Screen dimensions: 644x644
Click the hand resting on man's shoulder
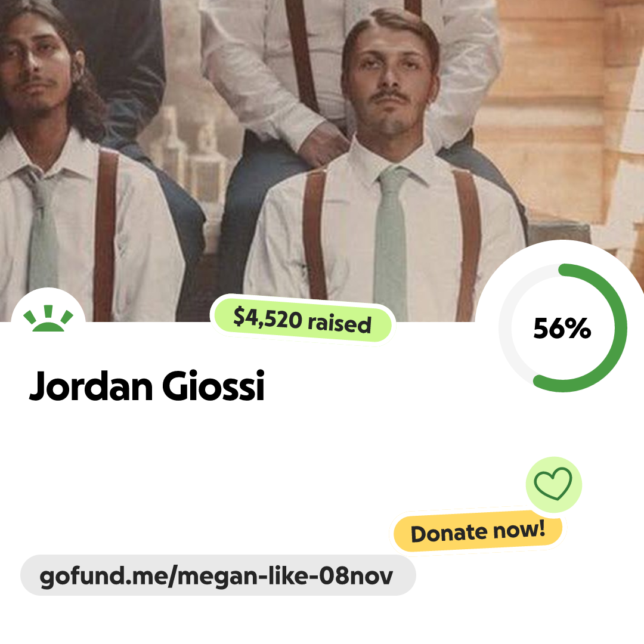tap(323, 144)
